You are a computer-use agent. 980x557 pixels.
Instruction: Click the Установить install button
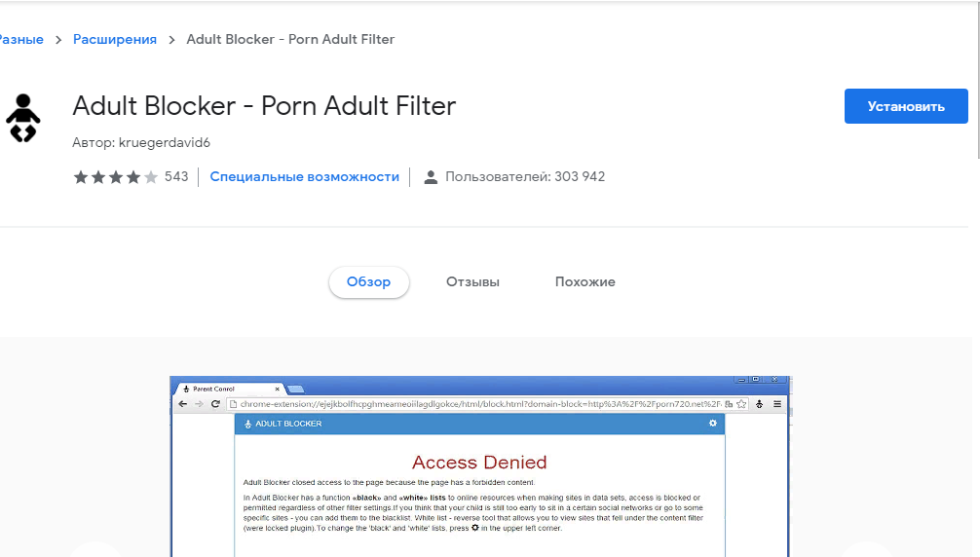(x=906, y=106)
